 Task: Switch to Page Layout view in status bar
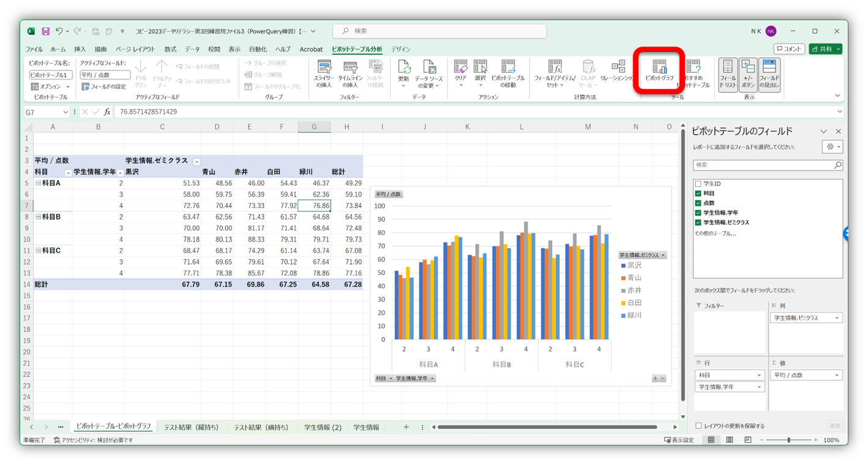tap(729, 440)
